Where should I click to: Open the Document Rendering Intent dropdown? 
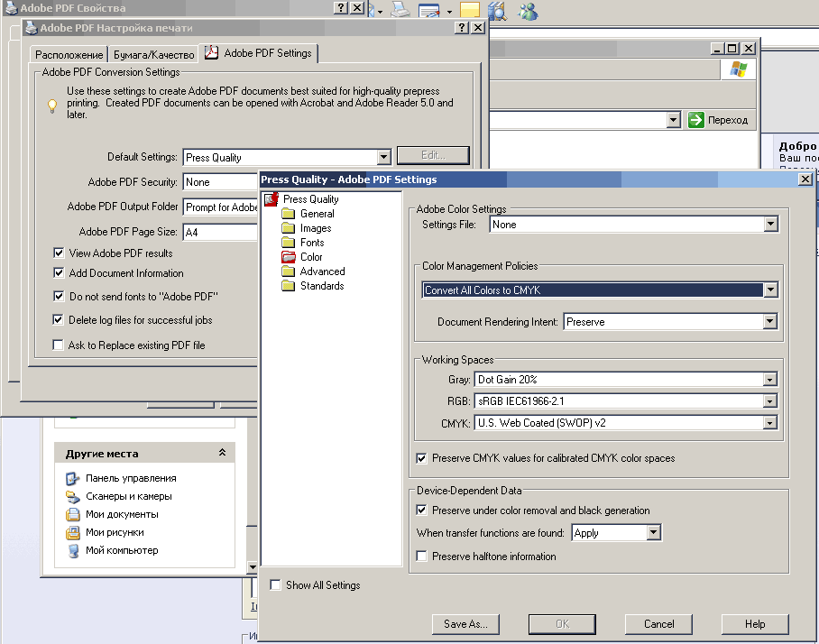tap(770, 322)
